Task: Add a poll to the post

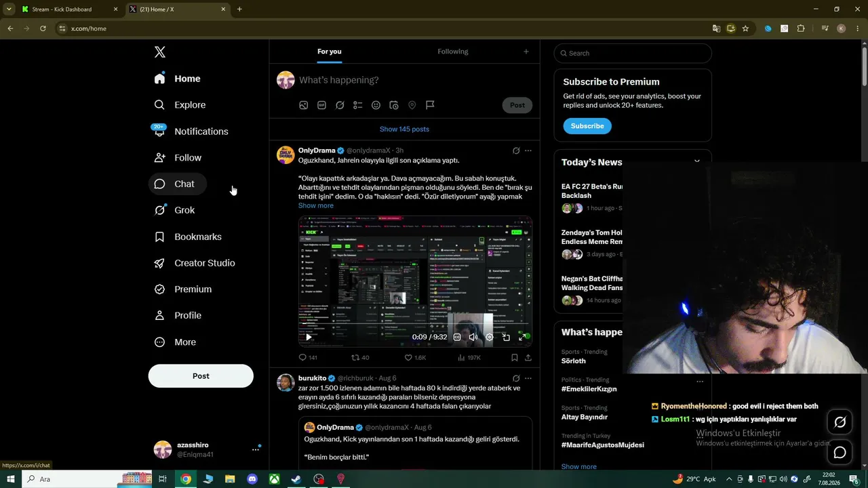Action: point(358,105)
